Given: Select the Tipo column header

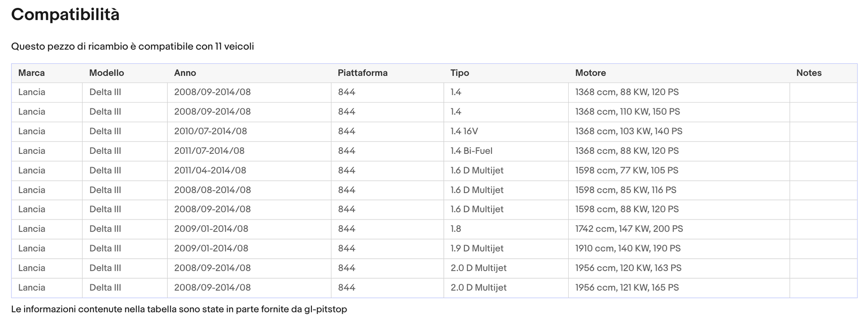Looking at the screenshot, I should (x=459, y=73).
